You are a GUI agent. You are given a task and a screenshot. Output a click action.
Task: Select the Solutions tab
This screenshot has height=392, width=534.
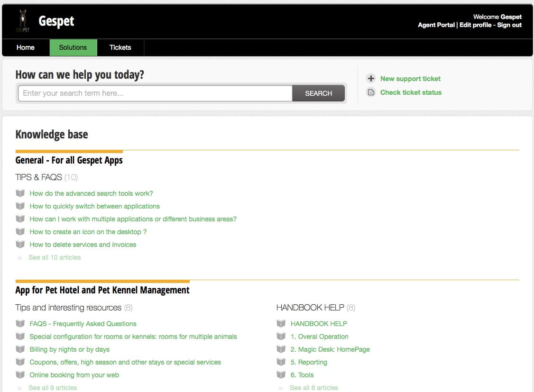click(73, 48)
